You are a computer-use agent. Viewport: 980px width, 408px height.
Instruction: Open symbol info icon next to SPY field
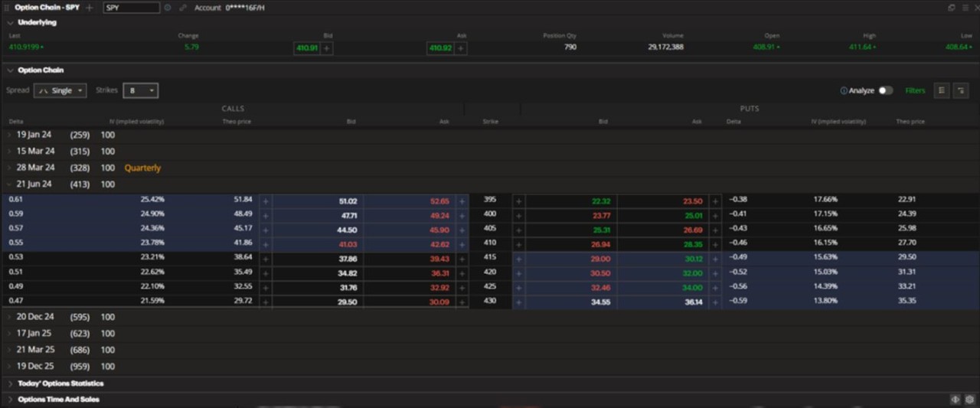(168, 7)
